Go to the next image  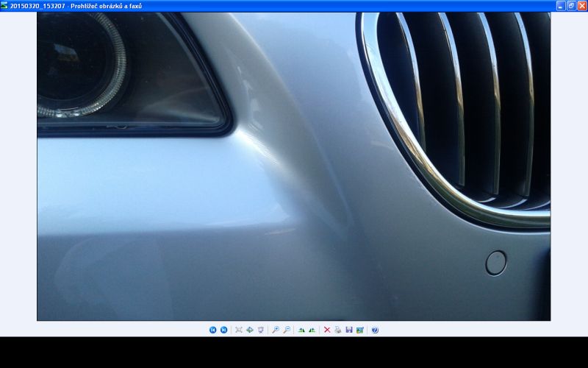[224, 330]
